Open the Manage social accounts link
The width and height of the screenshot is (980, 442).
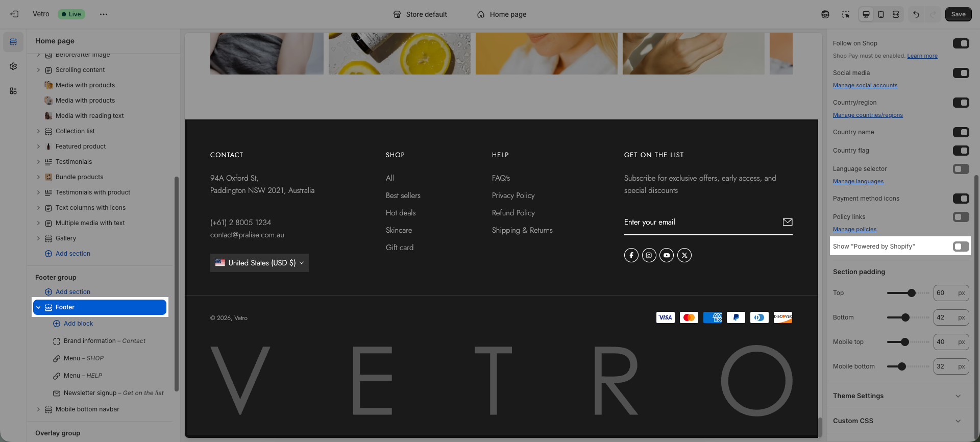865,86
